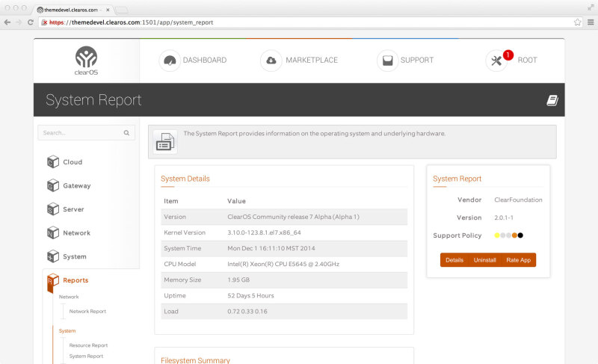The height and width of the screenshot is (364, 598).
Task: Collapse the Reports menu category
Action: click(75, 280)
